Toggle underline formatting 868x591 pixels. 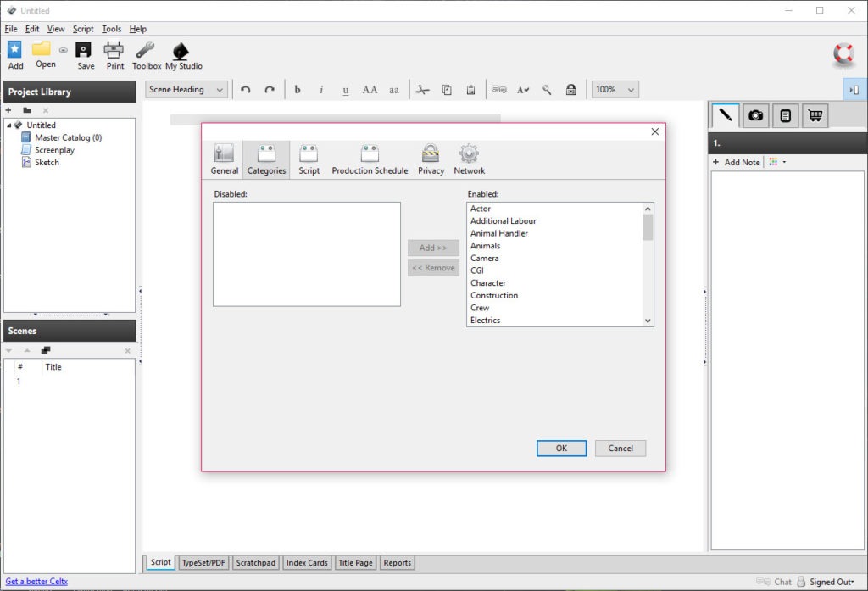pyautogui.click(x=346, y=90)
